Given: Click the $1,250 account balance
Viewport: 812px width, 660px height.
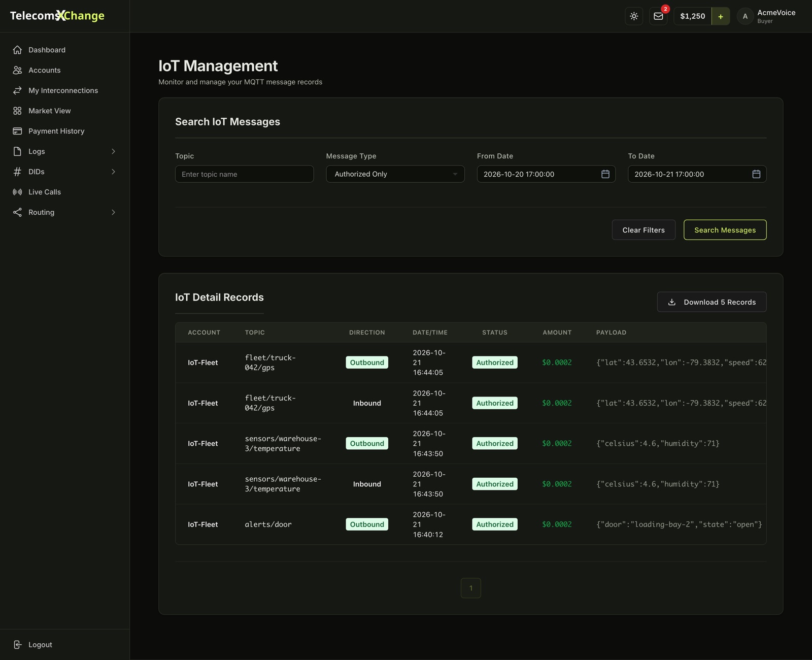Looking at the screenshot, I should click(x=693, y=16).
